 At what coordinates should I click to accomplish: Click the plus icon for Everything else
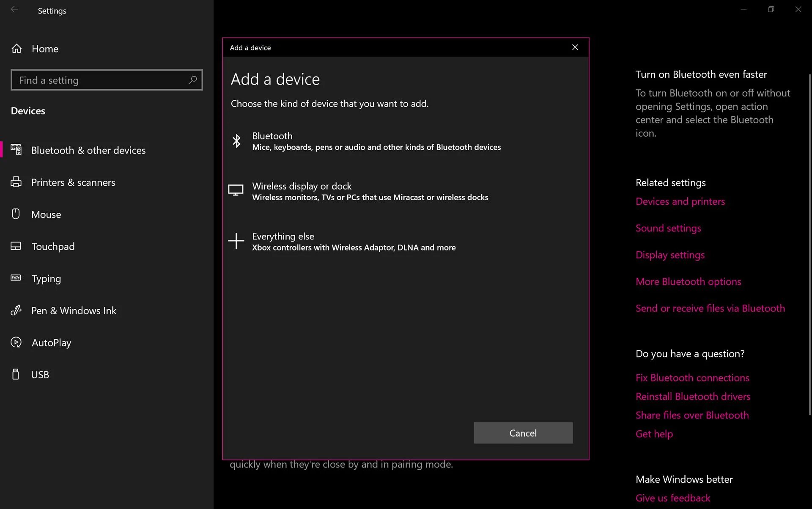[x=236, y=241]
